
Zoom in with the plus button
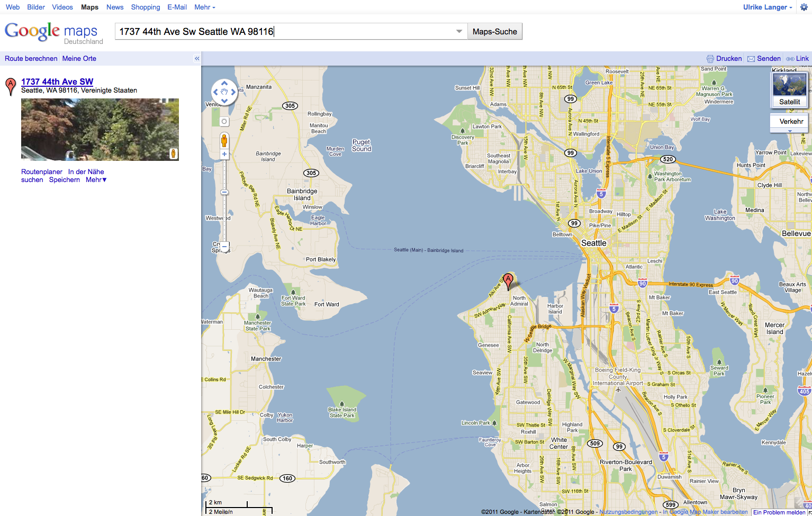(x=224, y=154)
